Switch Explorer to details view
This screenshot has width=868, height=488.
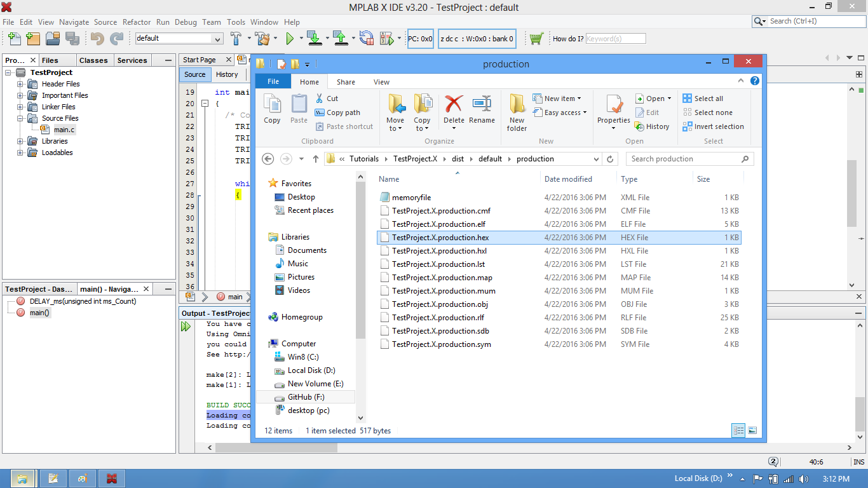tap(738, 430)
